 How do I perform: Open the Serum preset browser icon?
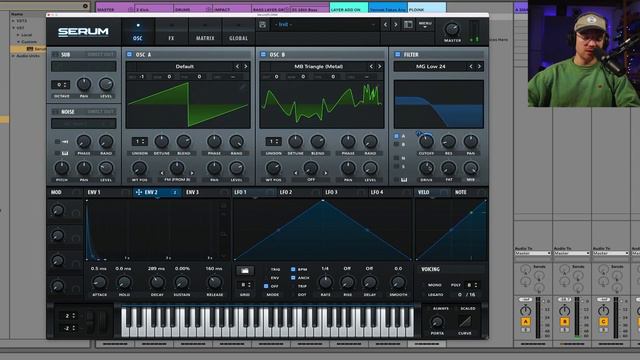click(x=408, y=25)
